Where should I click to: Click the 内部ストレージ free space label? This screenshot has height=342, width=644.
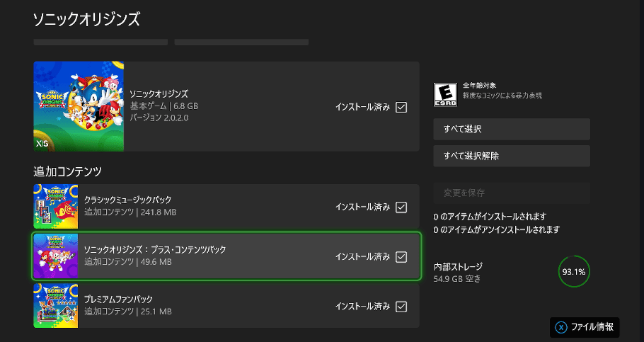[x=457, y=279]
